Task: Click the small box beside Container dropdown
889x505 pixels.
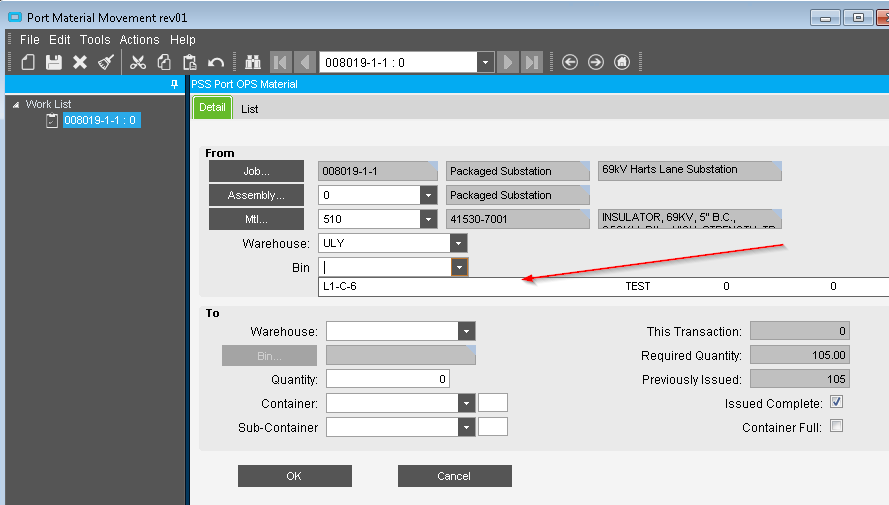Action: point(493,403)
